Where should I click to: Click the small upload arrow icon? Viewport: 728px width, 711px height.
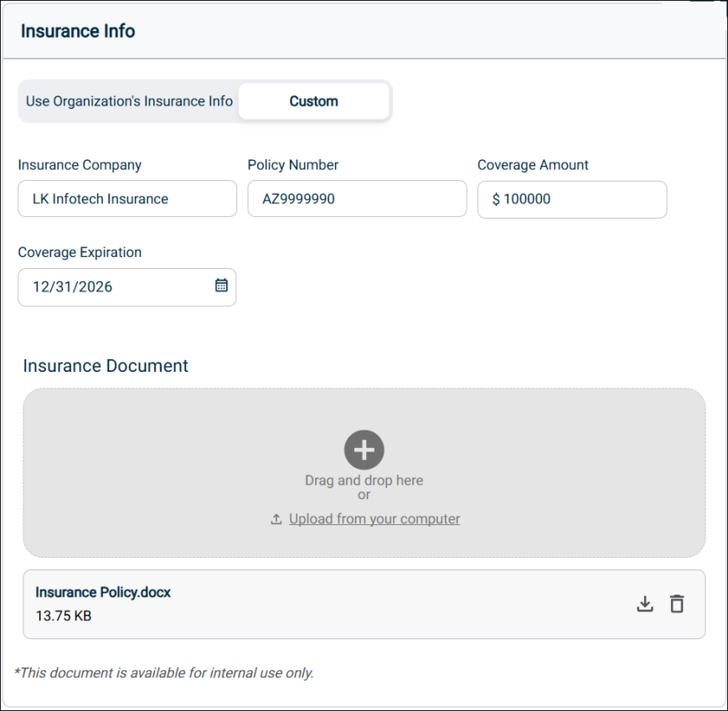[276, 519]
